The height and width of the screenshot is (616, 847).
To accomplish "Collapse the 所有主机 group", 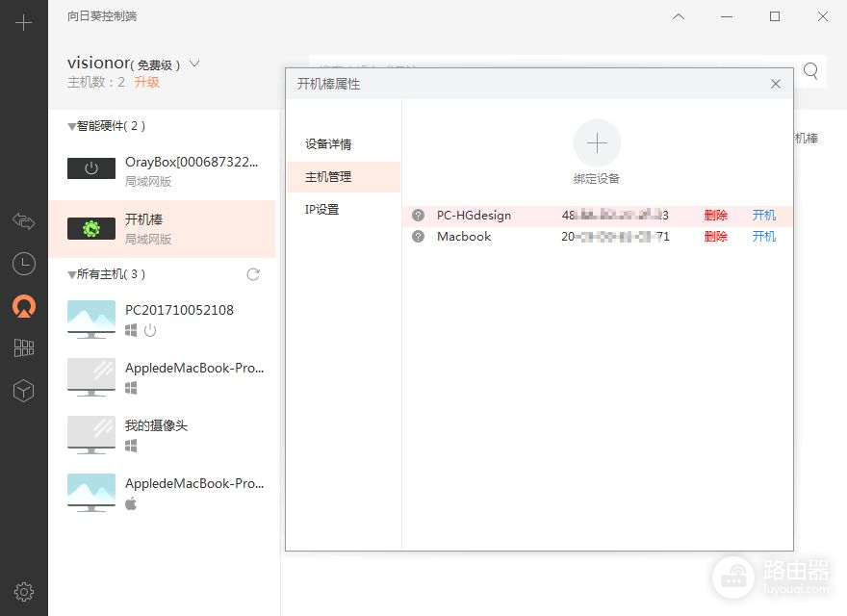I will click(72, 274).
